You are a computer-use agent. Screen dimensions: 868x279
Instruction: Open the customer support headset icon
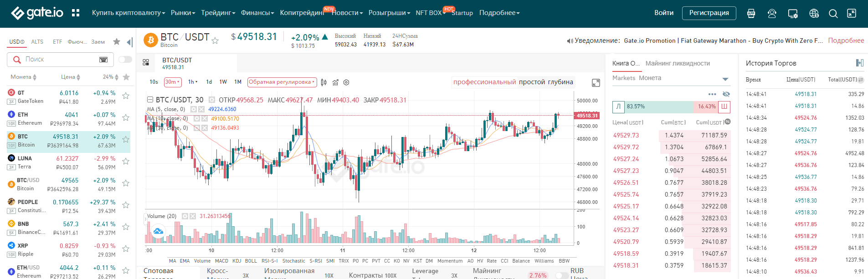(772, 14)
